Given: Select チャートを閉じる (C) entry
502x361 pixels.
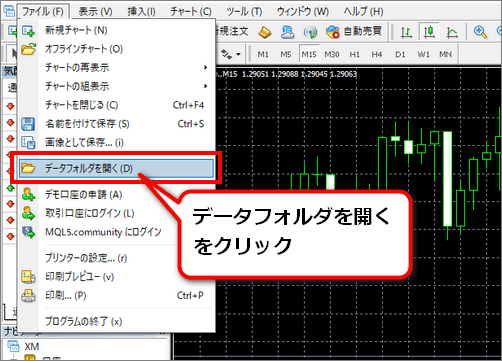Looking at the screenshot, I should [117, 105].
